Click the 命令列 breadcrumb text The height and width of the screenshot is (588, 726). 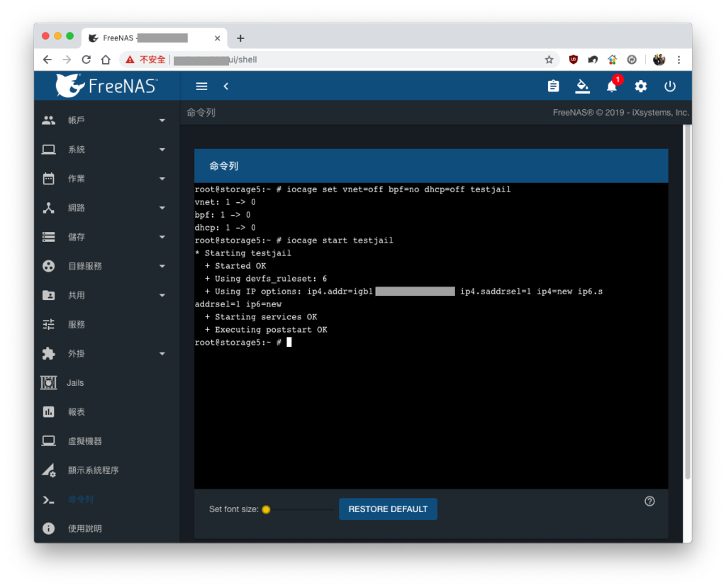pos(201,113)
